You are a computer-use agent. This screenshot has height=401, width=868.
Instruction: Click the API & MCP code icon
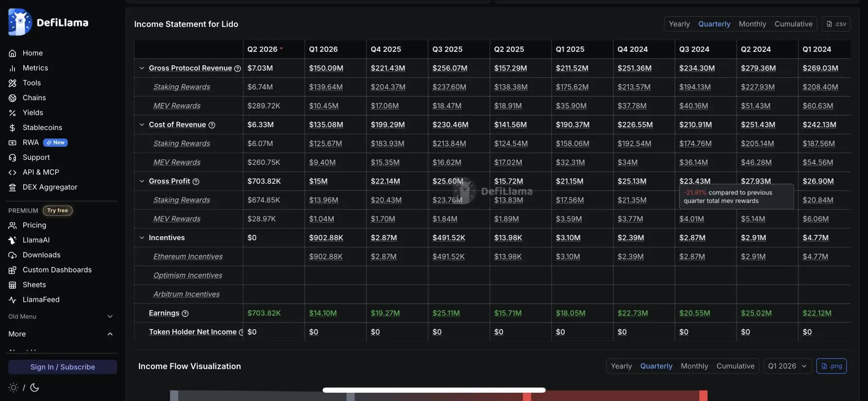point(13,172)
